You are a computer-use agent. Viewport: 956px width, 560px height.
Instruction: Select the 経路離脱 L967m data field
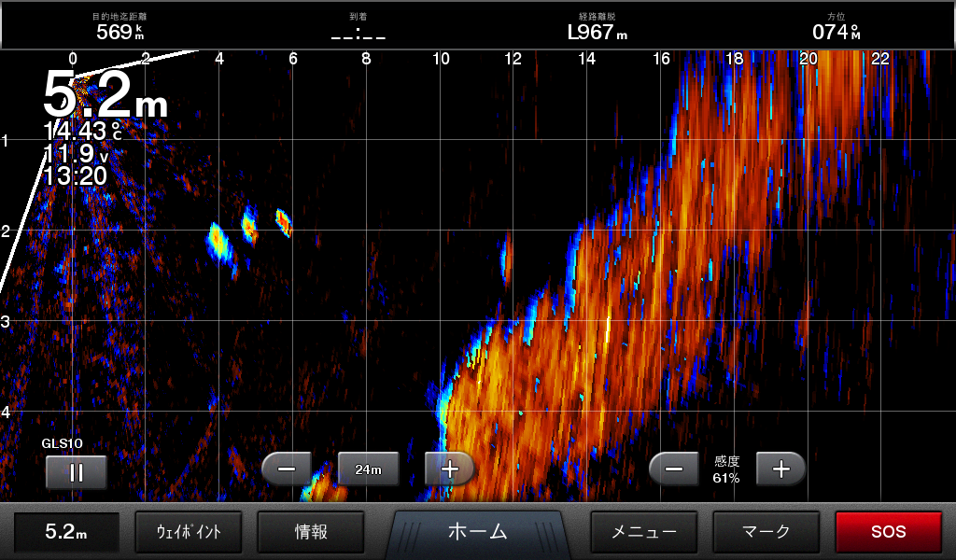click(x=597, y=26)
